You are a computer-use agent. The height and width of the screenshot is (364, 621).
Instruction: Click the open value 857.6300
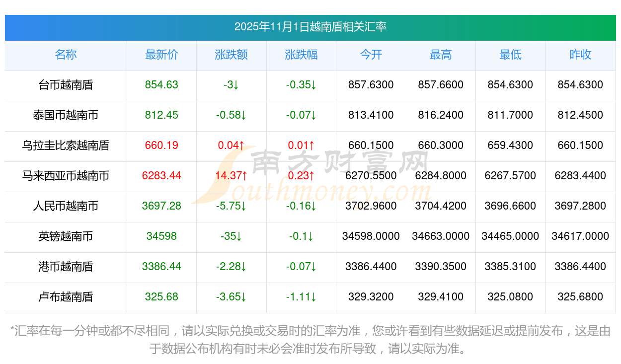point(371,85)
